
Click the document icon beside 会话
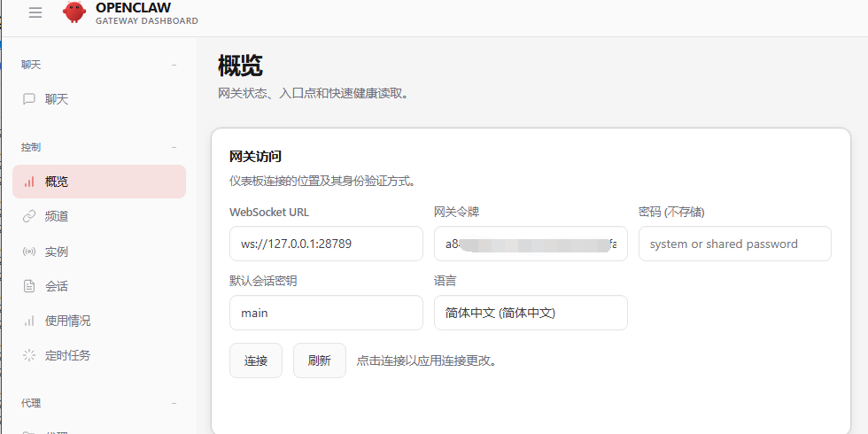coord(29,286)
